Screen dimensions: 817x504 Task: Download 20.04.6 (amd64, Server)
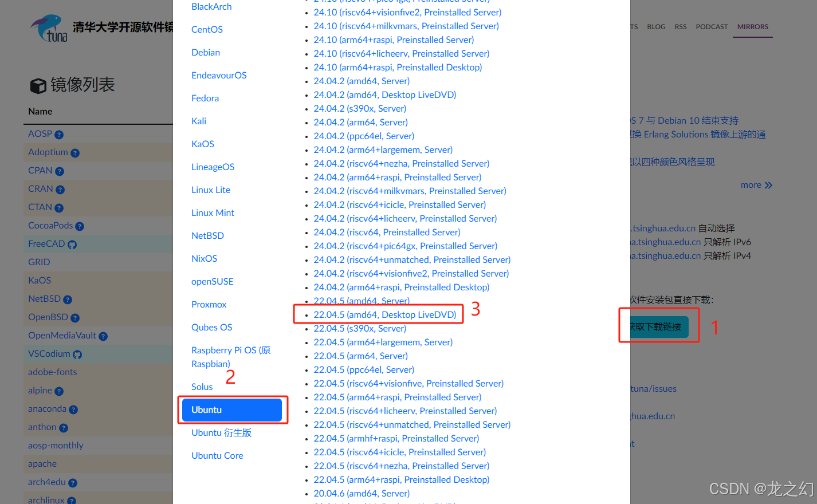tap(362, 493)
